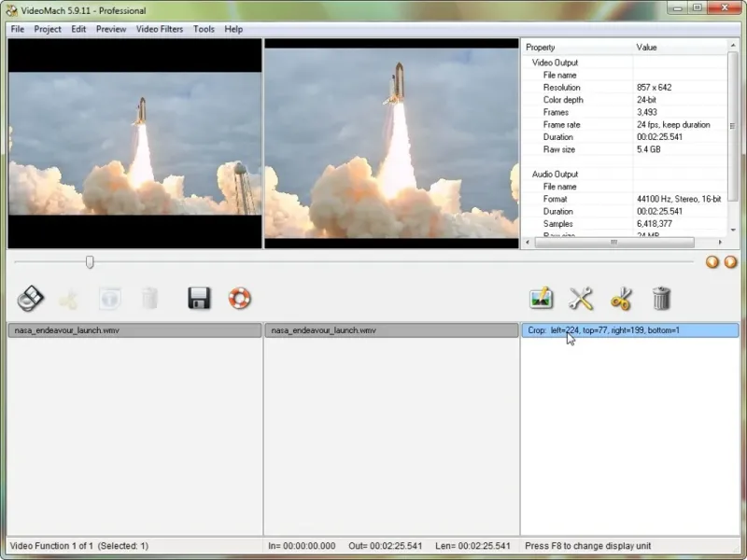
Task: Click the seek slider handle
Action: (x=90, y=262)
